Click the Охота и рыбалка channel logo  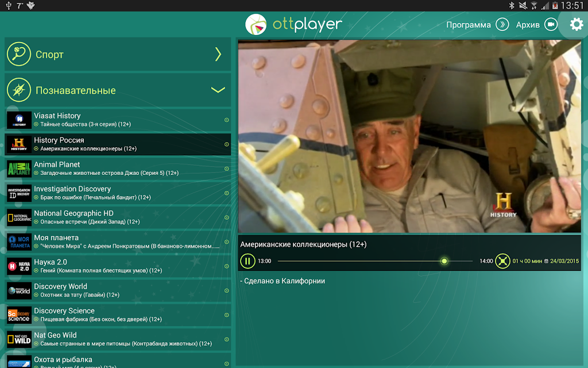19,362
